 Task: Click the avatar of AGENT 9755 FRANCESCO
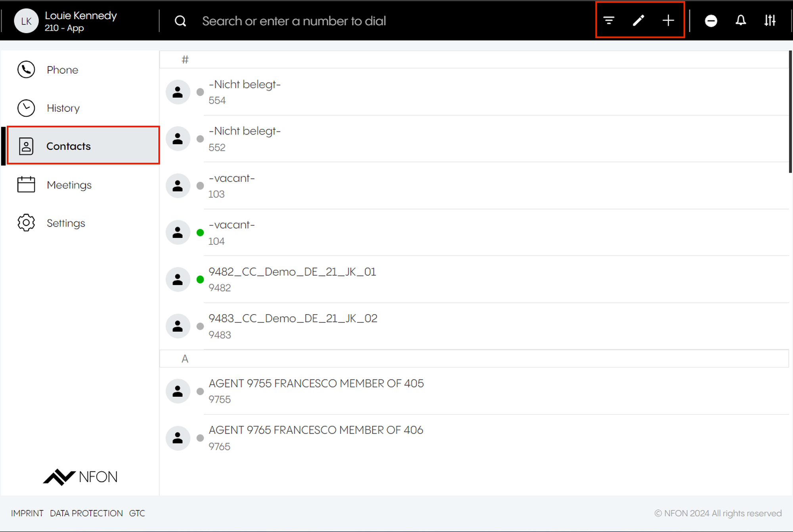(178, 391)
